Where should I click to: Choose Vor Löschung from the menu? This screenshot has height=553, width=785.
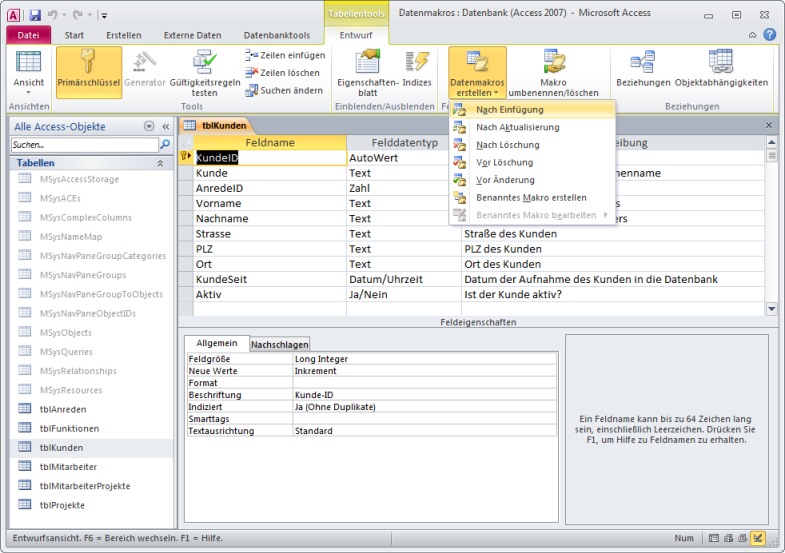pos(504,162)
